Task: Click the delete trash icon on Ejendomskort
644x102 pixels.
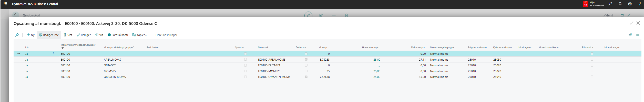Action: (346, 15)
